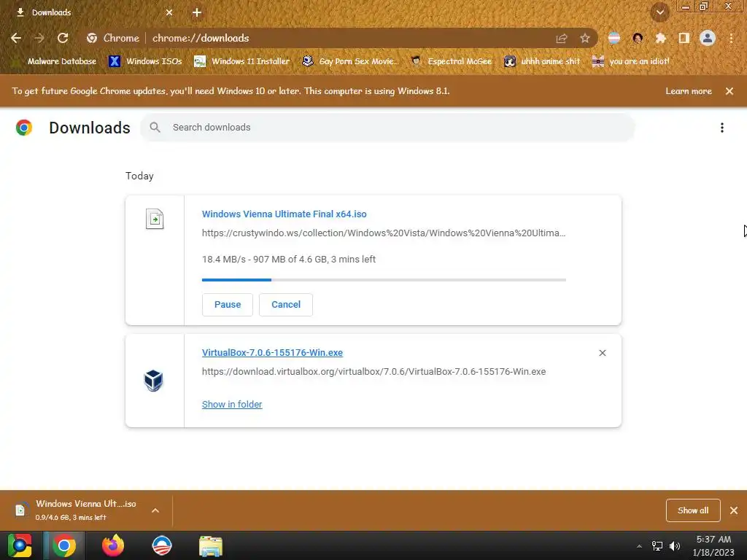Image resolution: width=747 pixels, height=560 pixels.
Task: Launch Firefox from the taskbar
Action: click(113, 545)
